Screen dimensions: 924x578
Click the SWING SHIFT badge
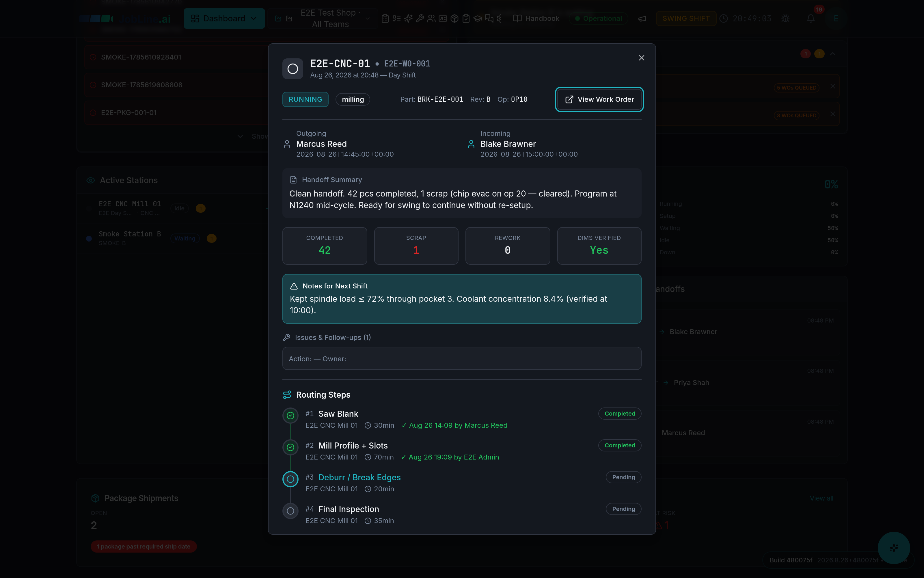click(686, 18)
